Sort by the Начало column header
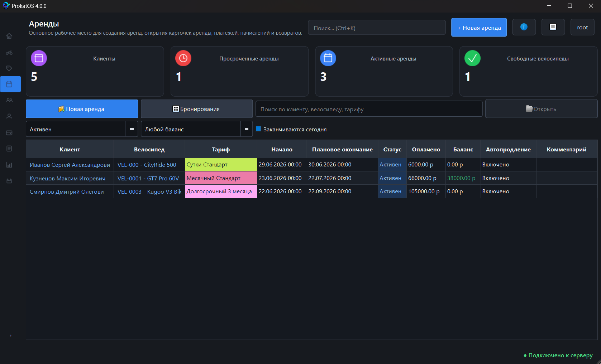 click(x=282, y=149)
